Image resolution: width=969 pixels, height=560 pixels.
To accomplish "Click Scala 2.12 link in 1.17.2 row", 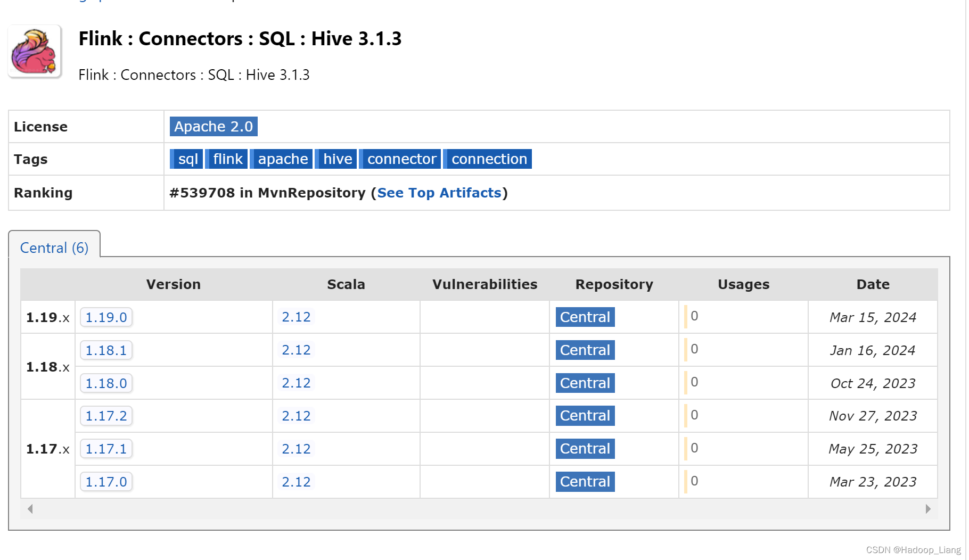I will click(296, 416).
